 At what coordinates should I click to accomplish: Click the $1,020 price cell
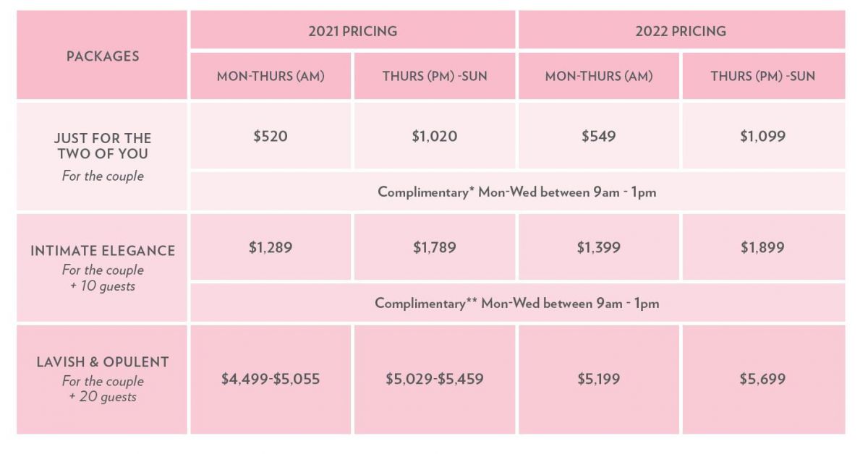(x=435, y=136)
